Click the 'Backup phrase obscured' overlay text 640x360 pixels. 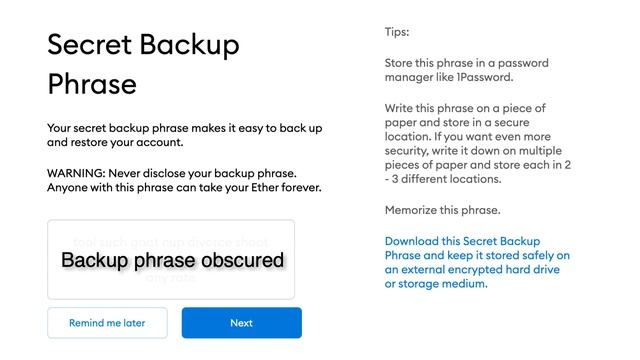click(172, 260)
